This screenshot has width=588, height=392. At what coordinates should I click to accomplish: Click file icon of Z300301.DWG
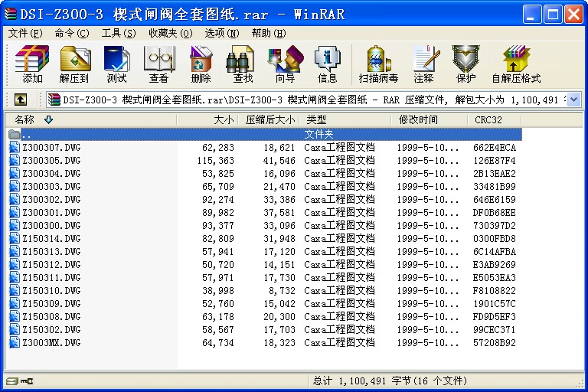click(x=15, y=212)
